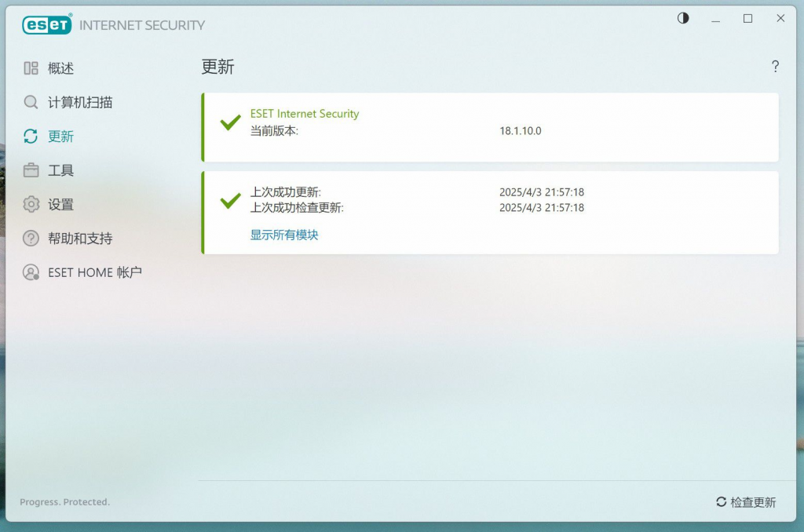Click the computer scan magnifier icon
This screenshot has width=804, height=532.
tap(31, 102)
